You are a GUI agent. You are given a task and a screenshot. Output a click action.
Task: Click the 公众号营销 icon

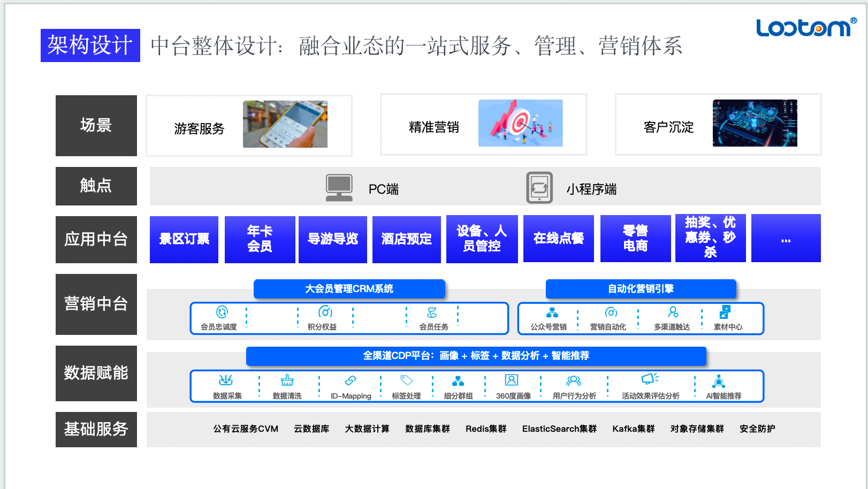[552, 312]
